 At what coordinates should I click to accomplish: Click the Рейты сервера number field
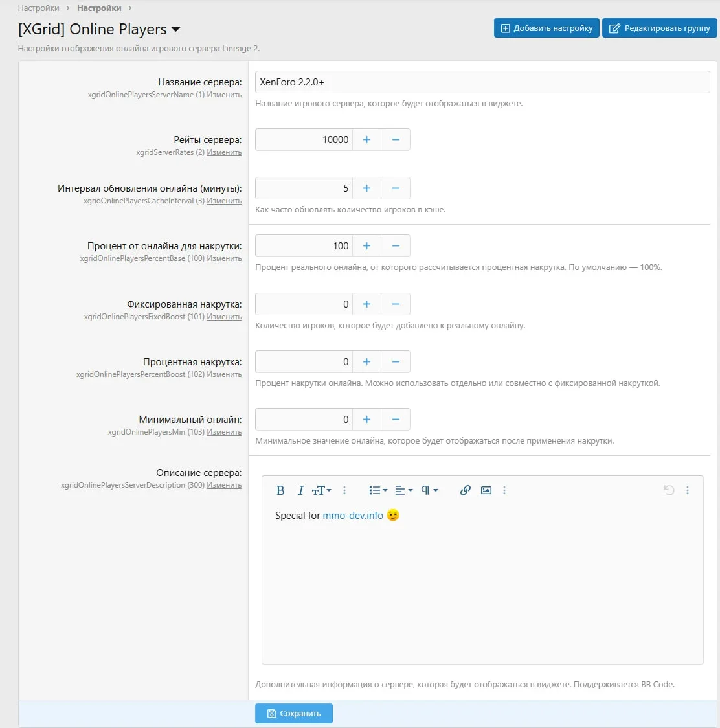click(304, 140)
